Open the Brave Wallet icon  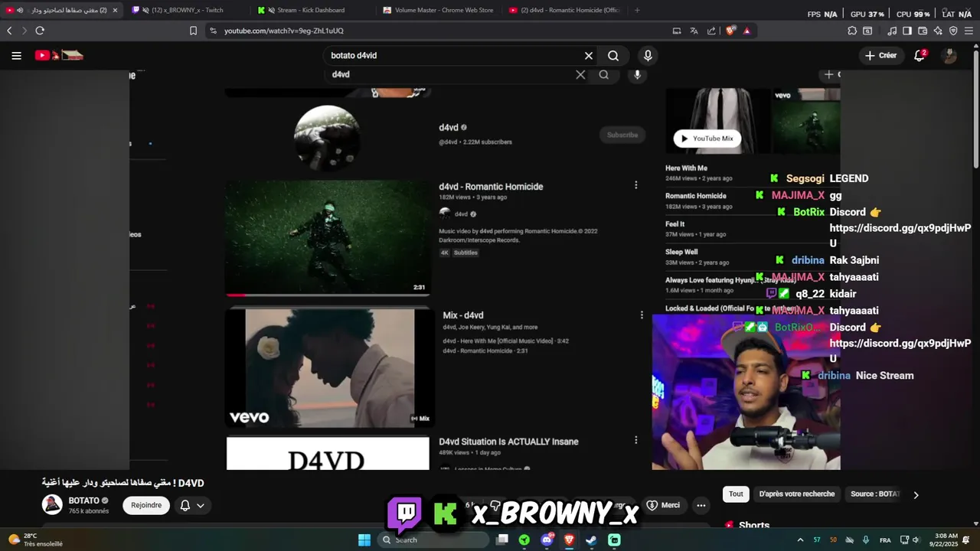coord(923,31)
